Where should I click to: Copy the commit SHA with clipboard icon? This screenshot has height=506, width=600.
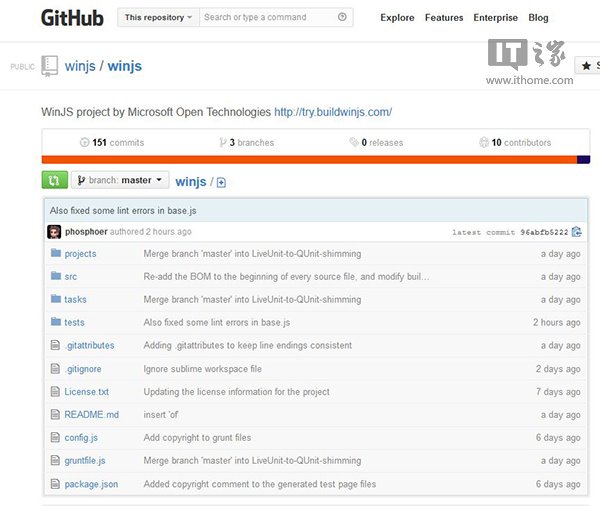tap(577, 232)
